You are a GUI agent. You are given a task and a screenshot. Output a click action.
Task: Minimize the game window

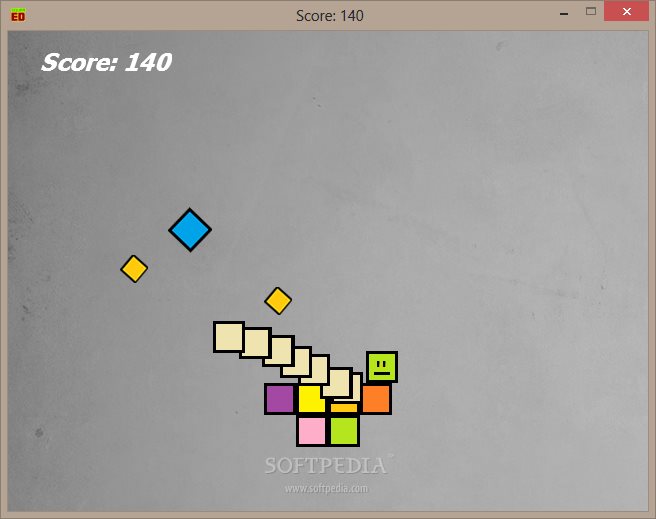tap(564, 14)
